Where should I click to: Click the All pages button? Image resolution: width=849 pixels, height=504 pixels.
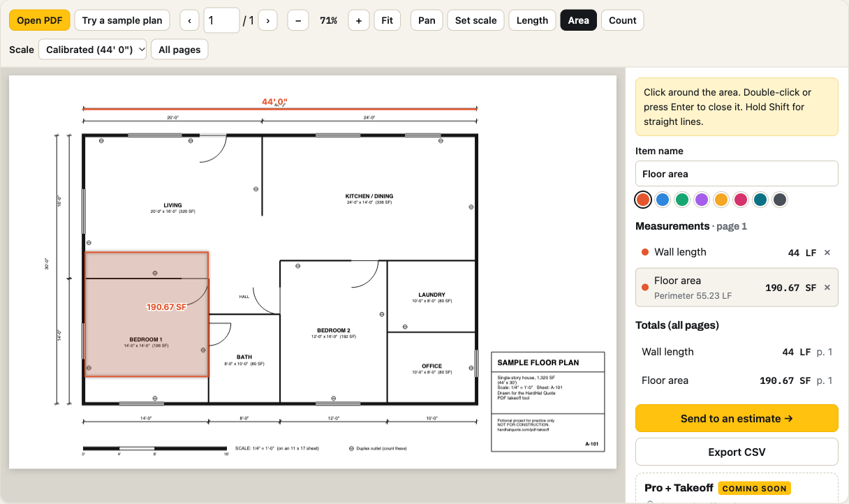[x=179, y=50]
